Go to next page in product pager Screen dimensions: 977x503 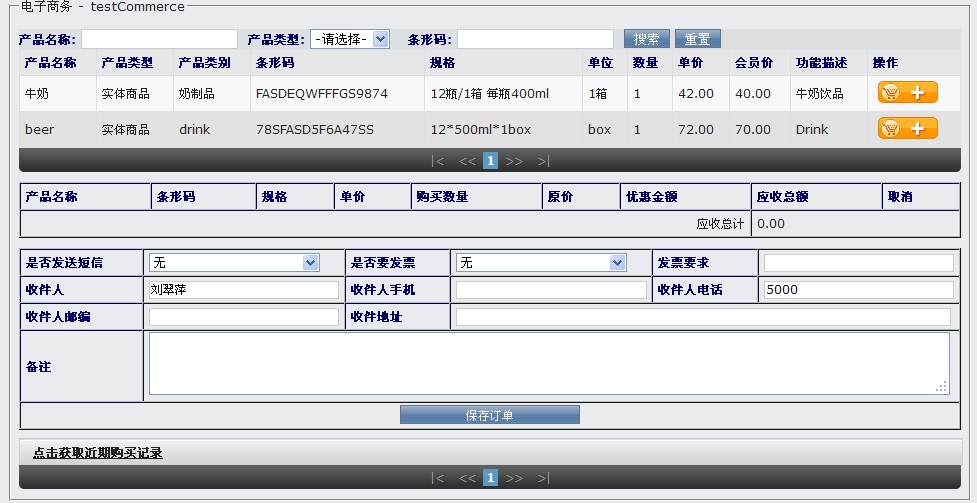(514, 161)
